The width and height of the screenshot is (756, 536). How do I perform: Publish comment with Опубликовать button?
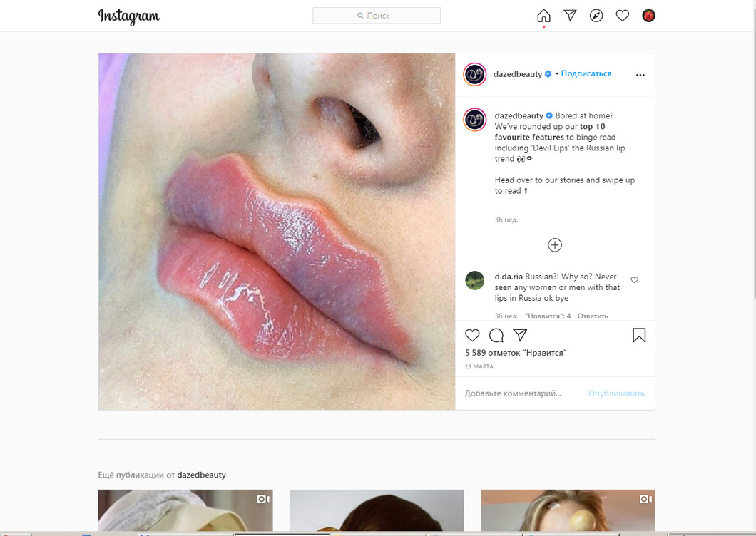point(616,393)
